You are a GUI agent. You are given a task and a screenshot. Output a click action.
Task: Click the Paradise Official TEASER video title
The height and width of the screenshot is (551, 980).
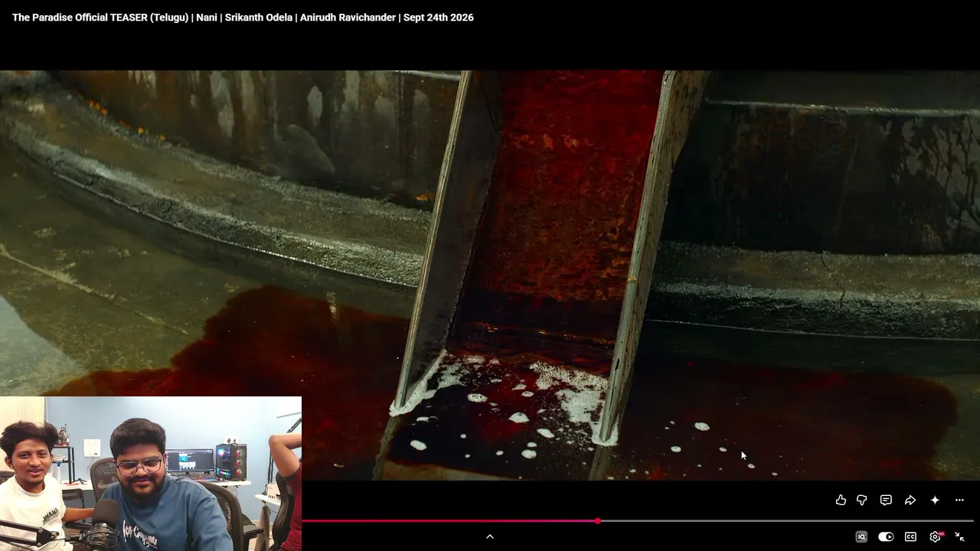click(x=243, y=18)
